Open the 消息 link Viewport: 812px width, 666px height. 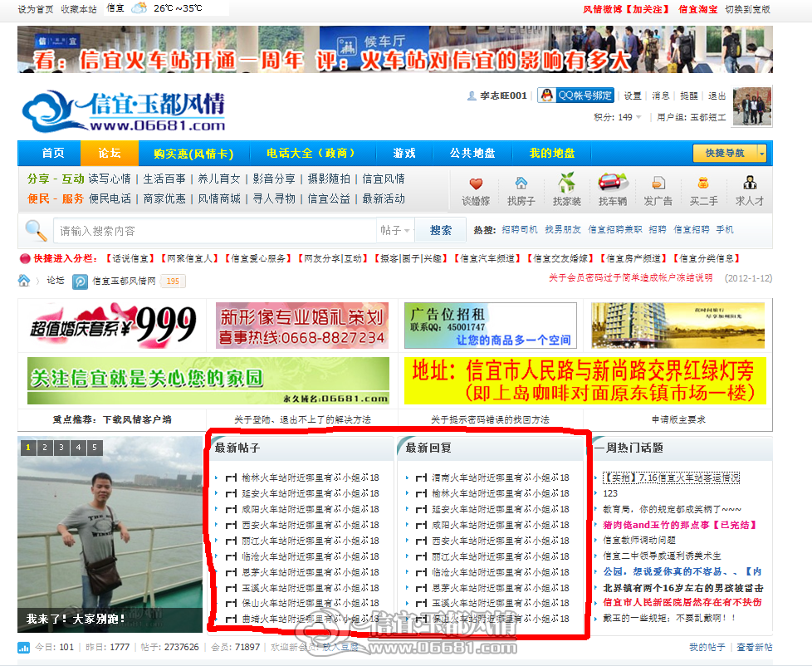coord(660,95)
